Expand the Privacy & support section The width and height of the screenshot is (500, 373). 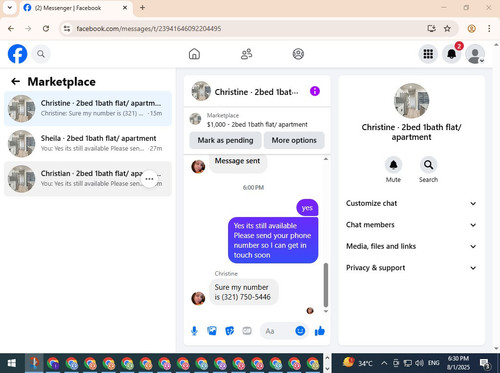pyautogui.click(x=411, y=268)
